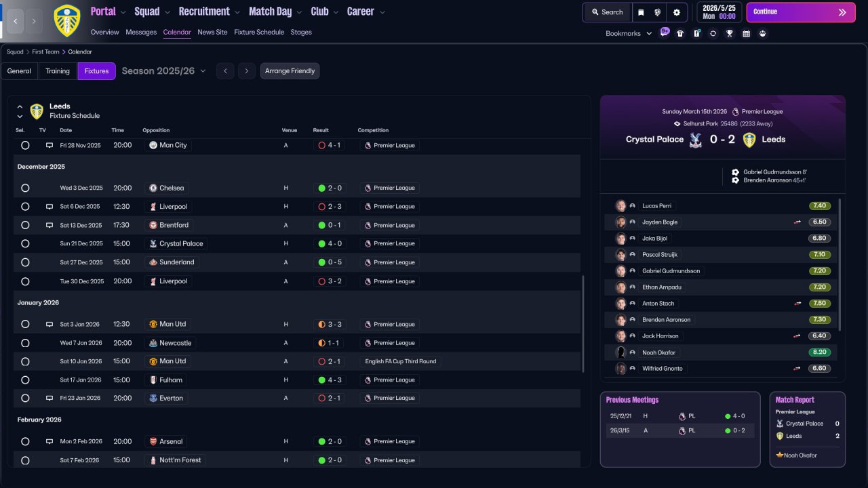
Task: Click the Search button
Action: [x=607, y=12]
